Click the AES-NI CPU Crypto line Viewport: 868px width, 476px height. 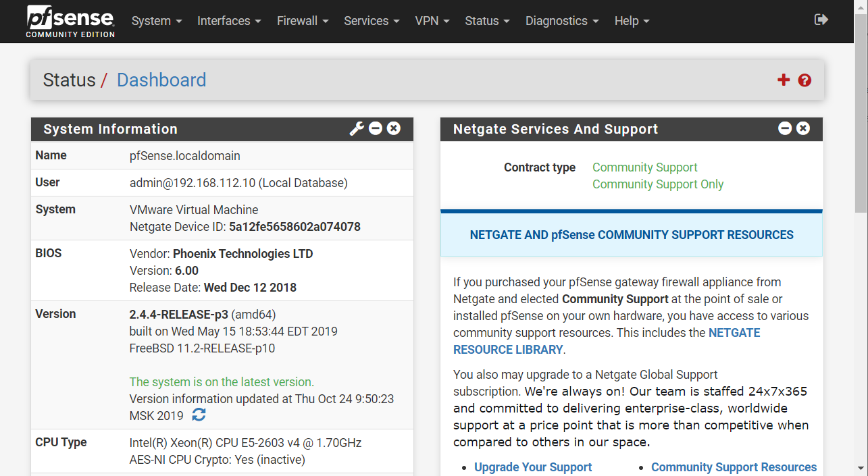point(218,460)
